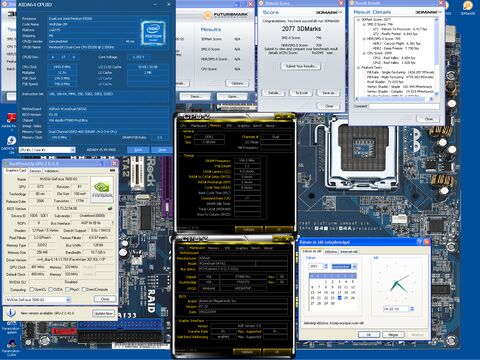Select day 24 in the calendar
The width and height of the screenshot is (480, 360).
(x=339, y=298)
